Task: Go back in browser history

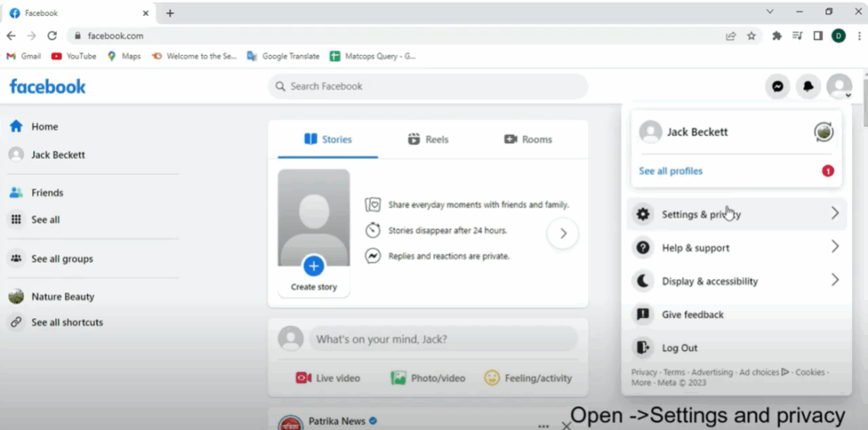Action: 11,36
